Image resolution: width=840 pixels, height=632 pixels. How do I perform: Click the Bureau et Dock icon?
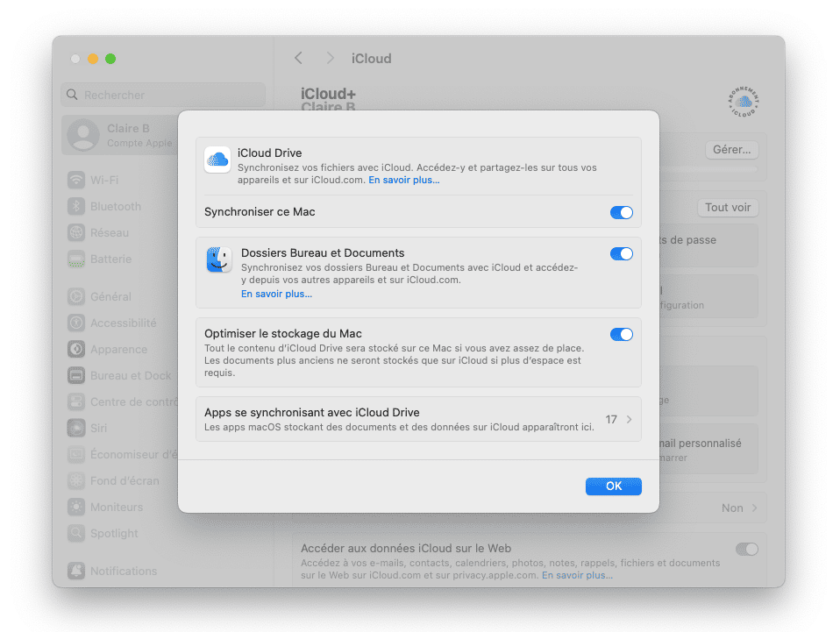[x=76, y=375]
